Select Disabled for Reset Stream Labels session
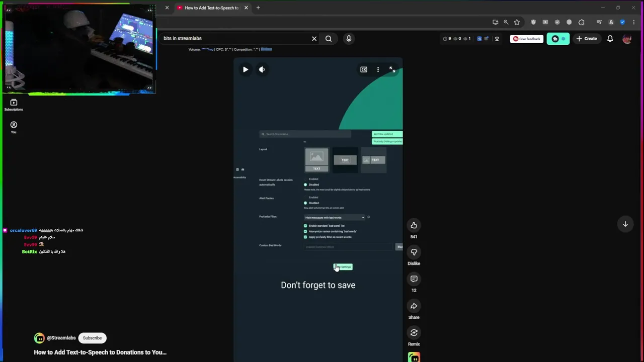Image resolution: width=644 pixels, height=362 pixels. click(305, 185)
